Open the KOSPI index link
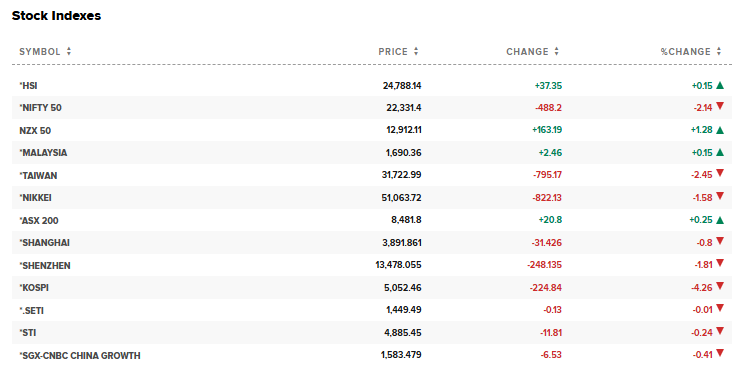739x370 pixels. [x=34, y=288]
